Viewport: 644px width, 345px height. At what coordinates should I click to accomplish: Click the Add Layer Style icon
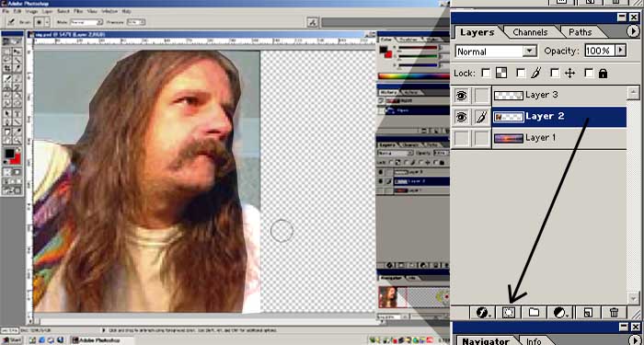pos(483,313)
